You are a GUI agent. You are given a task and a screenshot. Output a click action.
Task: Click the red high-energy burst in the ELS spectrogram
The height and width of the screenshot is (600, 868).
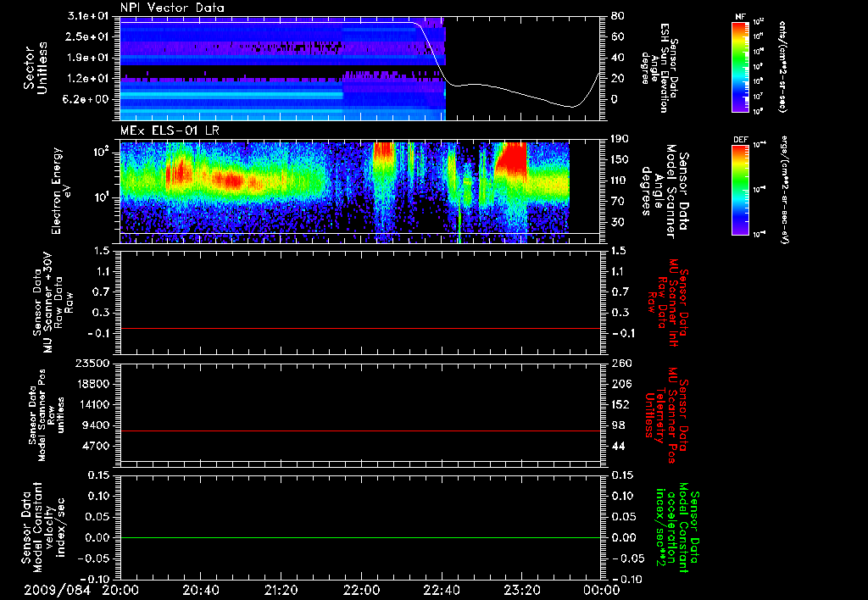(x=512, y=160)
